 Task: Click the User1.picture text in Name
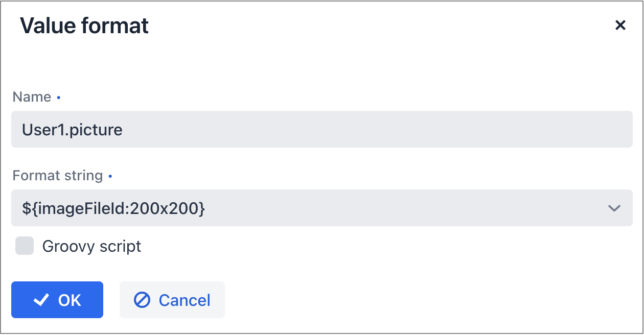click(72, 130)
